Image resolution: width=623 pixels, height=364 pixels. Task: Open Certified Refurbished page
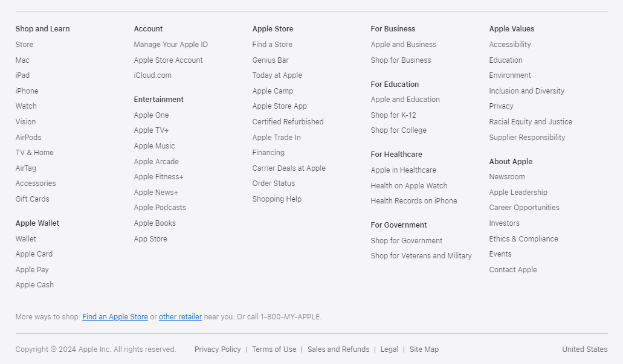tap(288, 122)
